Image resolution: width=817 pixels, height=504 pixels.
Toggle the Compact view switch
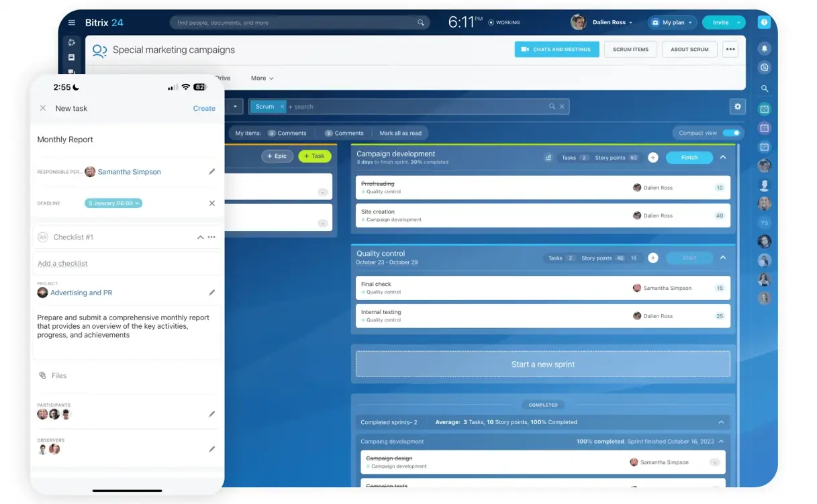[731, 133]
